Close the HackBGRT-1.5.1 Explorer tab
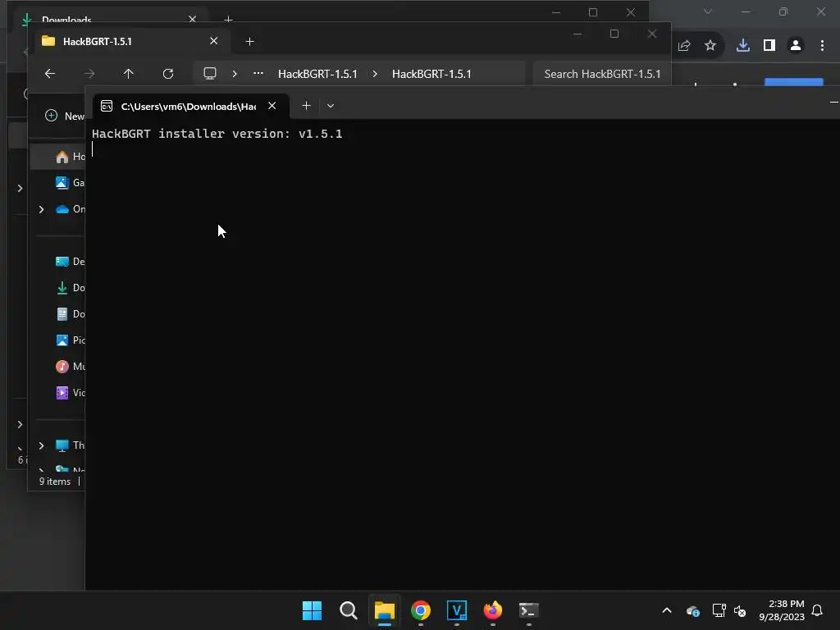Image resolution: width=840 pixels, height=630 pixels. click(x=214, y=41)
